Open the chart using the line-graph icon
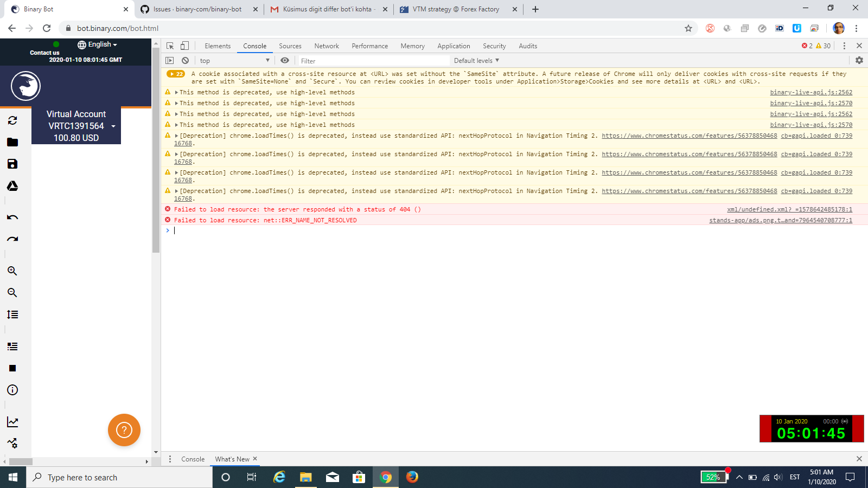This screenshot has height=488, width=868. 12,422
